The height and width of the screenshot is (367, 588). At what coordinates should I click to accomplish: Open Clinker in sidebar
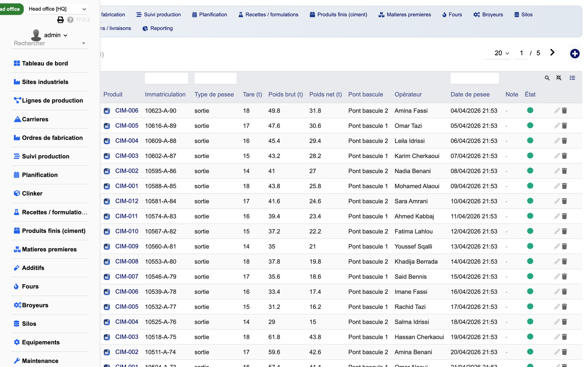point(32,193)
